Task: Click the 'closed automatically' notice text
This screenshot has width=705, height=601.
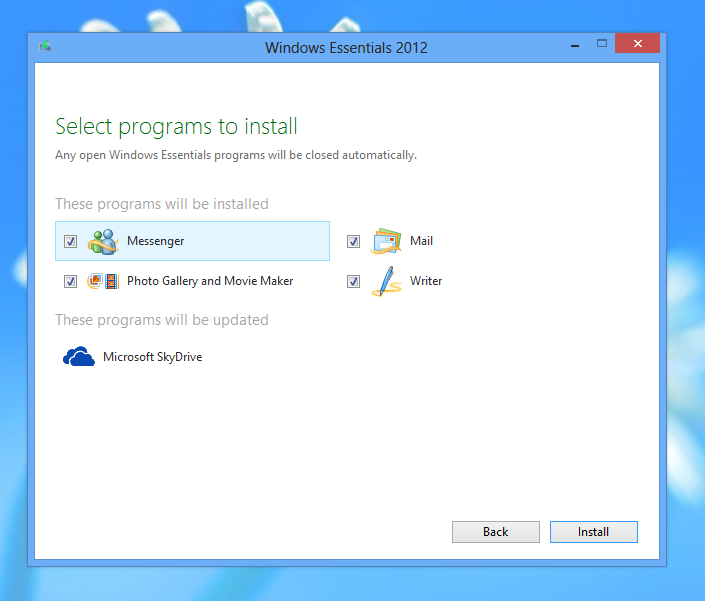Action: 236,155
